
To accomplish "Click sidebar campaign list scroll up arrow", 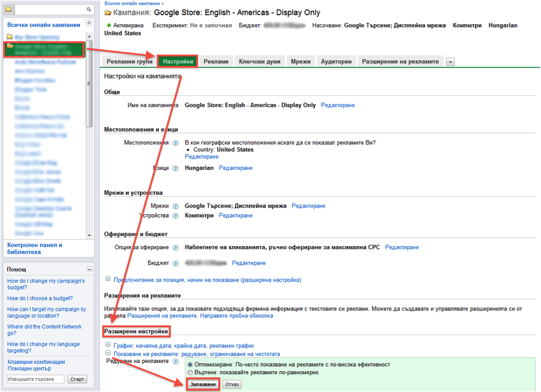I will 90,36.
